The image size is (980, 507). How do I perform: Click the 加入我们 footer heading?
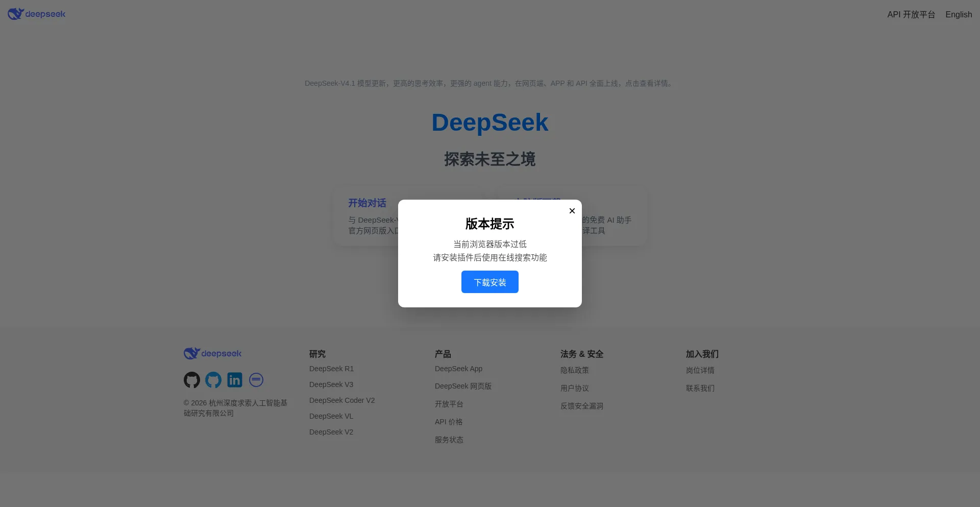coord(702,354)
